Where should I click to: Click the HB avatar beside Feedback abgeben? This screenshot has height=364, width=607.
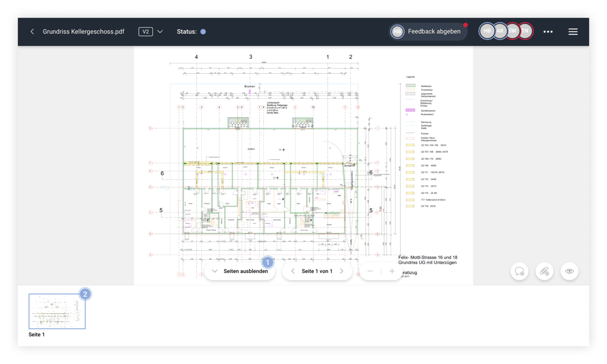click(x=397, y=31)
